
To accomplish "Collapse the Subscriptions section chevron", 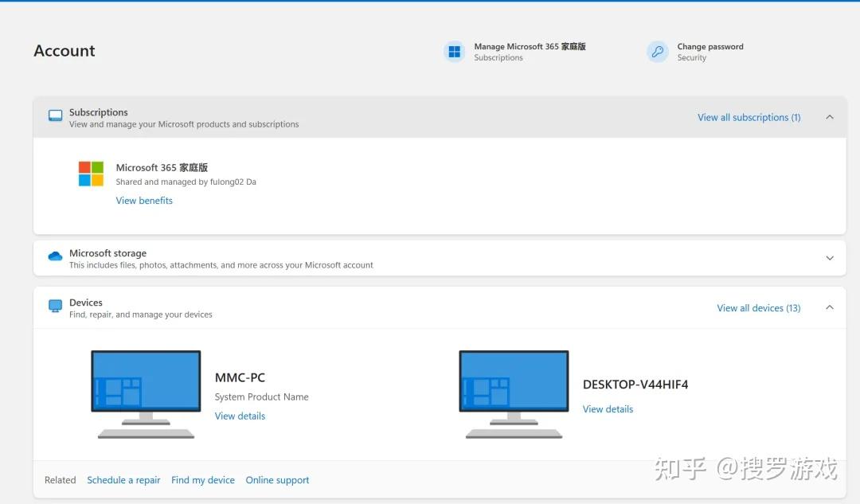I will coord(830,117).
